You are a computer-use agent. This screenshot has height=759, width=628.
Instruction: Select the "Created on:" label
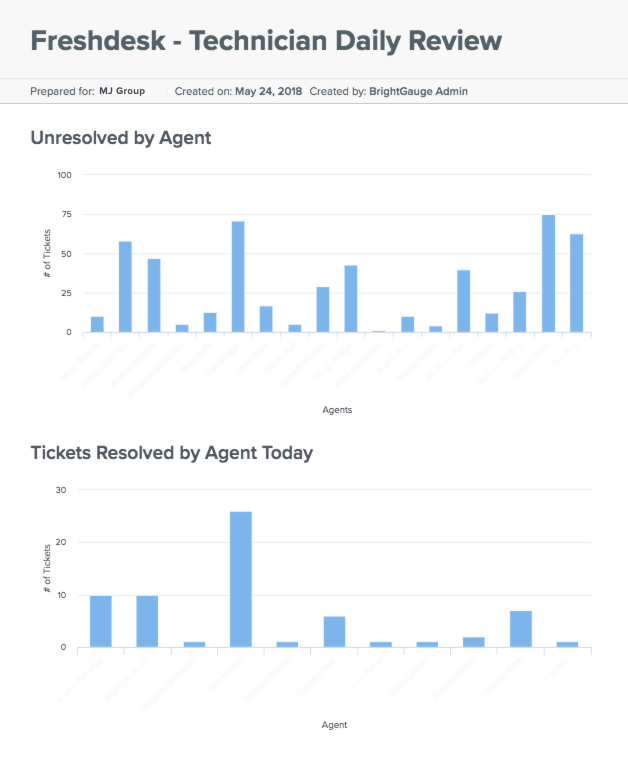tap(203, 91)
